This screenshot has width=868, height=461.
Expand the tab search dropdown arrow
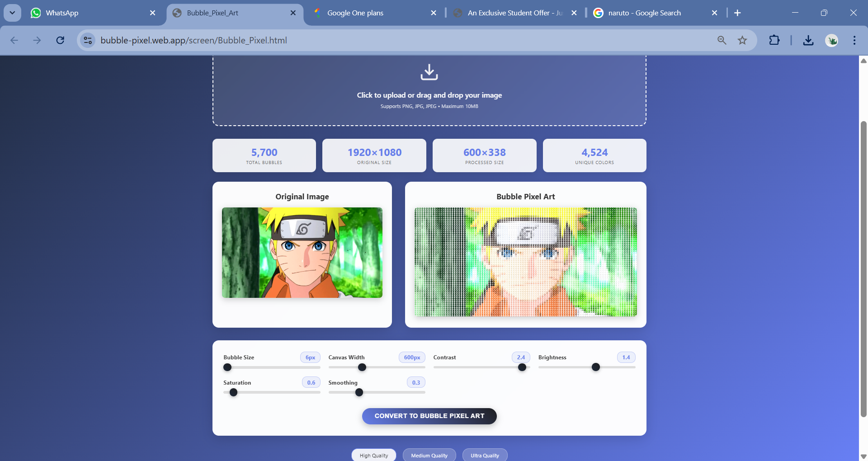[12, 13]
